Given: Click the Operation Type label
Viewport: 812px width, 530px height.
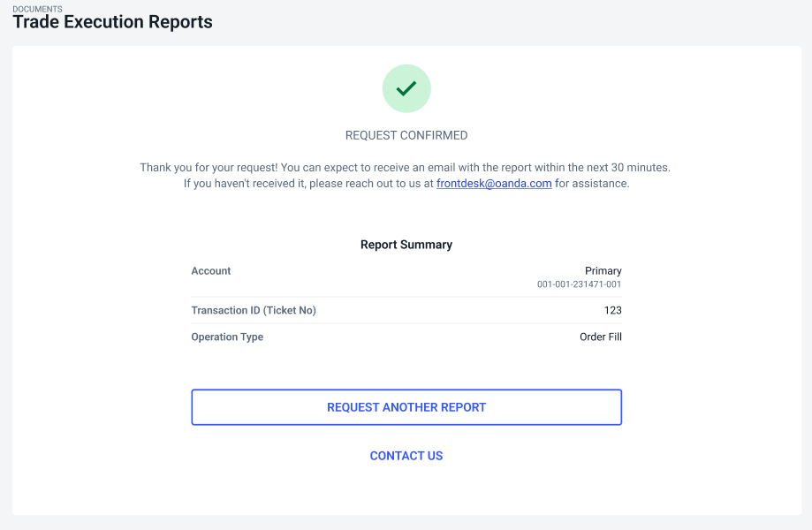Looking at the screenshot, I should point(227,337).
